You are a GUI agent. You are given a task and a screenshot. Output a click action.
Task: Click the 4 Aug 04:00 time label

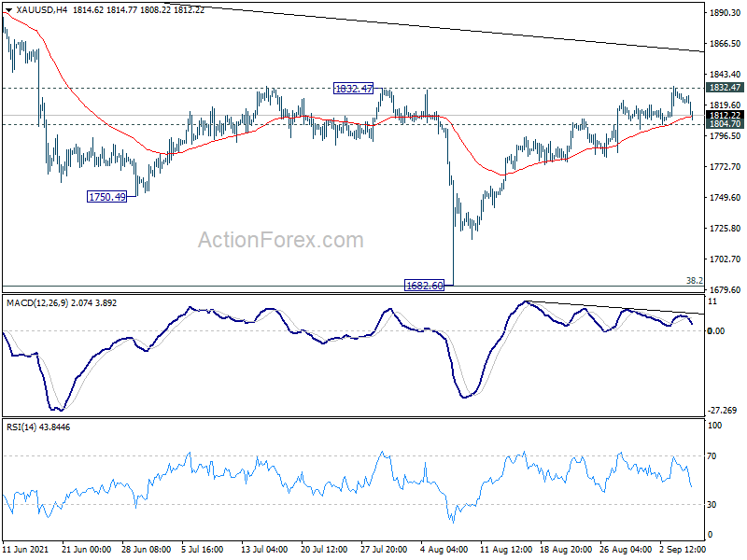coord(443,549)
